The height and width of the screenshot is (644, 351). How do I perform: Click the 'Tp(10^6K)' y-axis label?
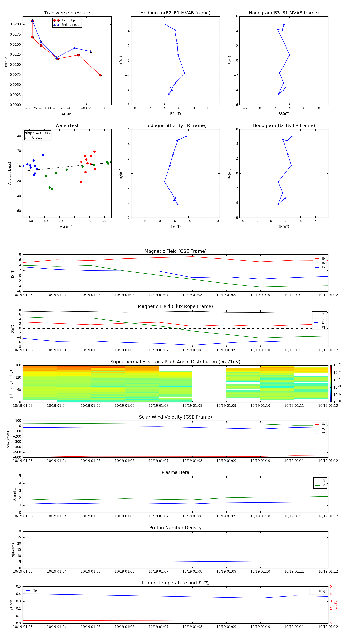tap(11, 605)
